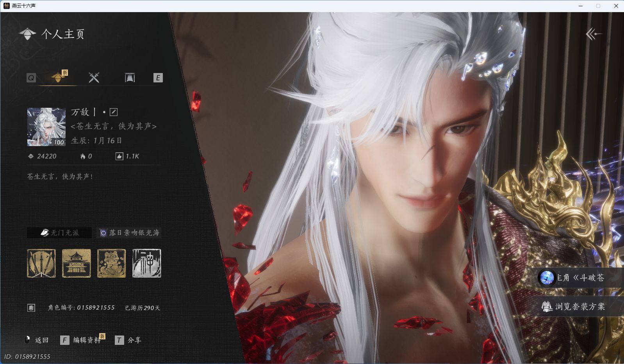Select the lion dance achievement badge
This screenshot has height=364, width=624.
(111, 264)
